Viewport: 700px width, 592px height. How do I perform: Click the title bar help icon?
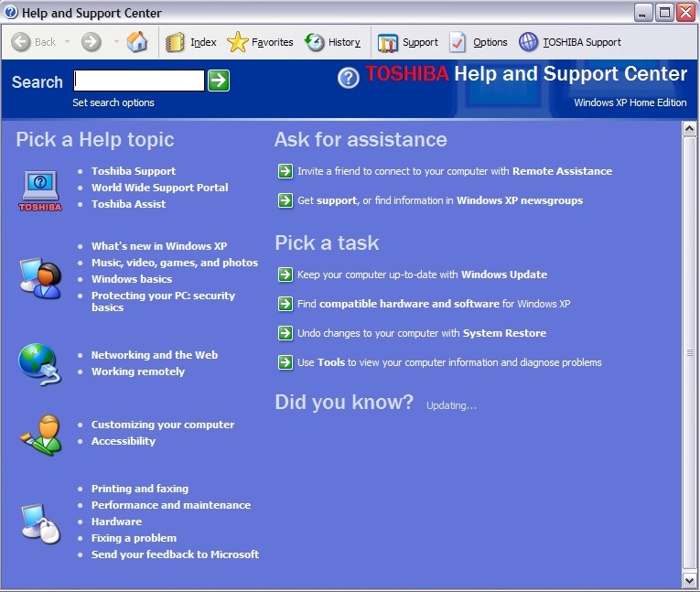pos(11,13)
